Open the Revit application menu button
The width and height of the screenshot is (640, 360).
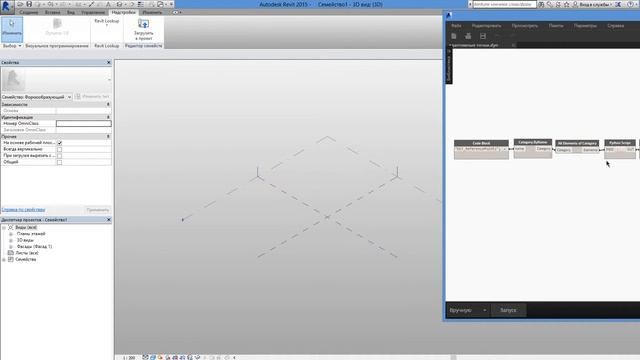6,7
